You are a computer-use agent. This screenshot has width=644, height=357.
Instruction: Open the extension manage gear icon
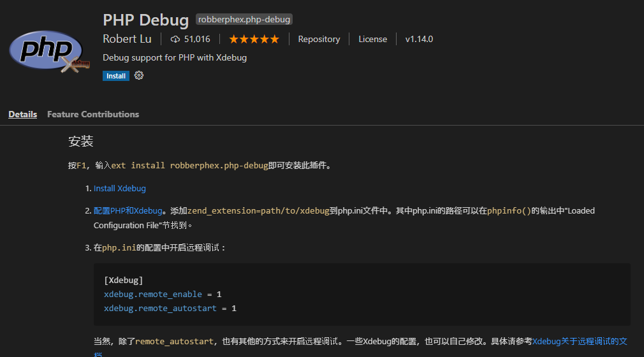139,76
